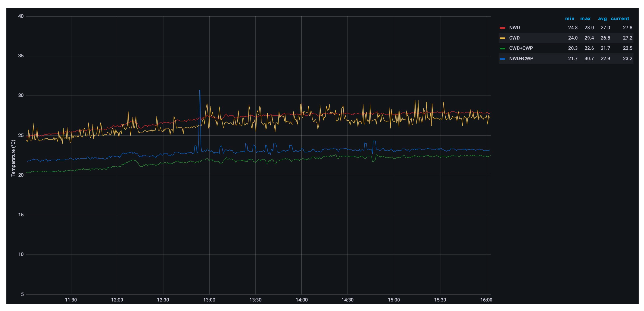
Task: Click the blue NWD+CWP legend color swatch
Action: click(502, 59)
